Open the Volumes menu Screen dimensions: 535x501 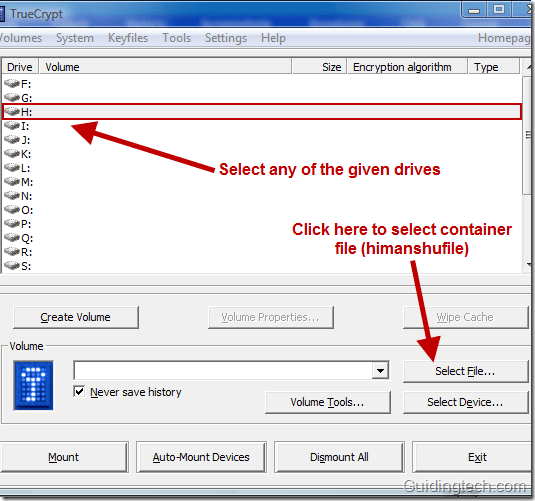pos(20,38)
